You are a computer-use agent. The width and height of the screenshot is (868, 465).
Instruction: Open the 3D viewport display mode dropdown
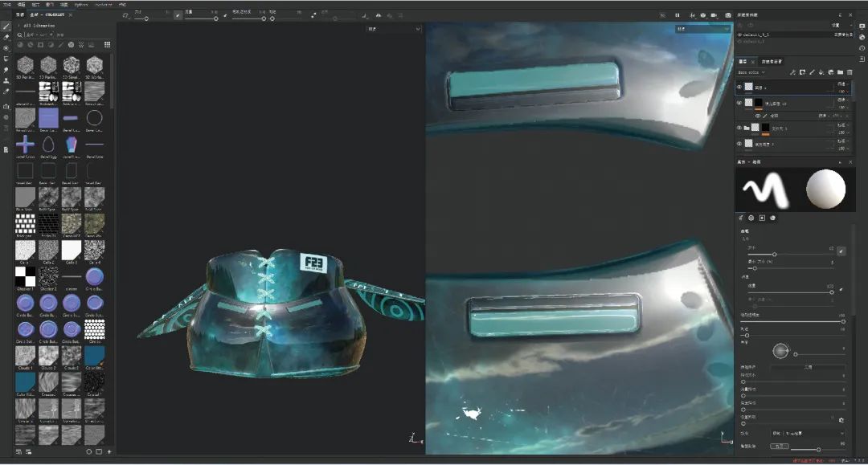[x=393, y=30]
